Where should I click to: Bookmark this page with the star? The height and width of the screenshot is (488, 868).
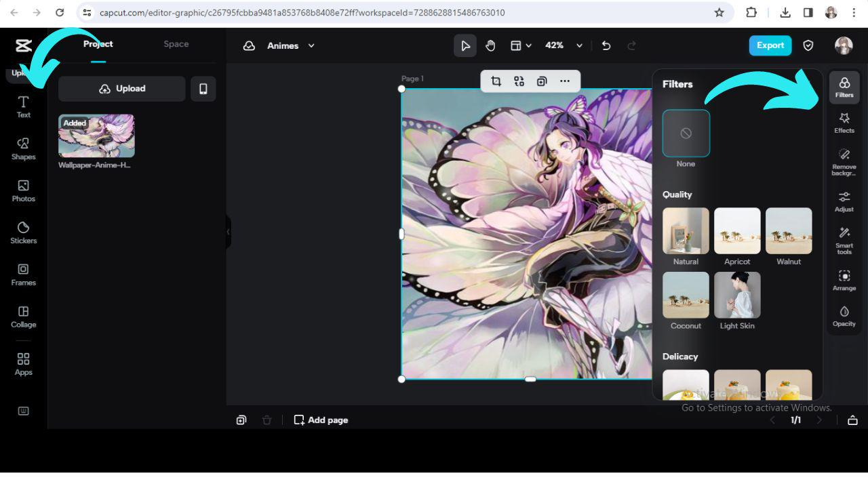(x=719, y=12)
